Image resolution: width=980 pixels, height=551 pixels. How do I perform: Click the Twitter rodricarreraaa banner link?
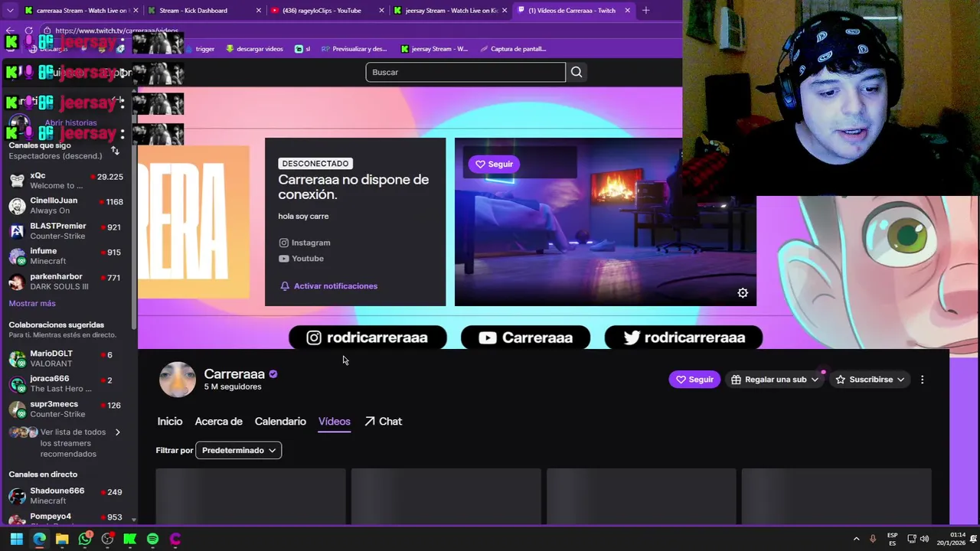pyautogui.click(x=684, y=337)
